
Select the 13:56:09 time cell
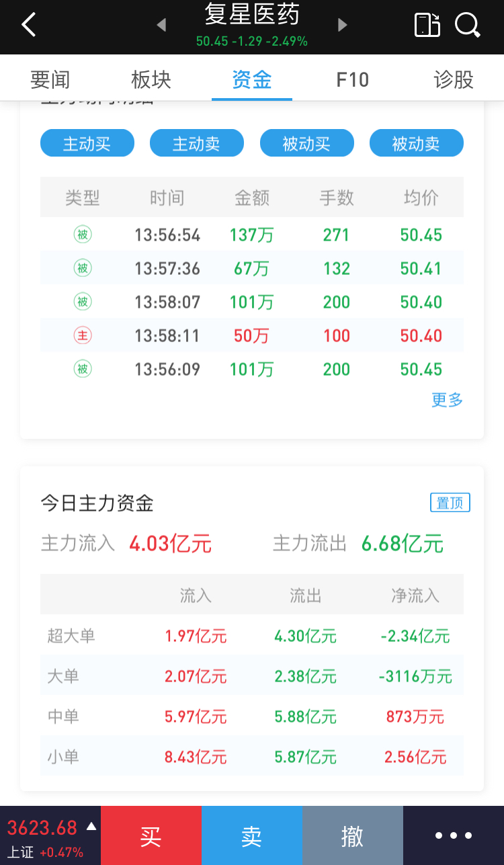point(167,369)
